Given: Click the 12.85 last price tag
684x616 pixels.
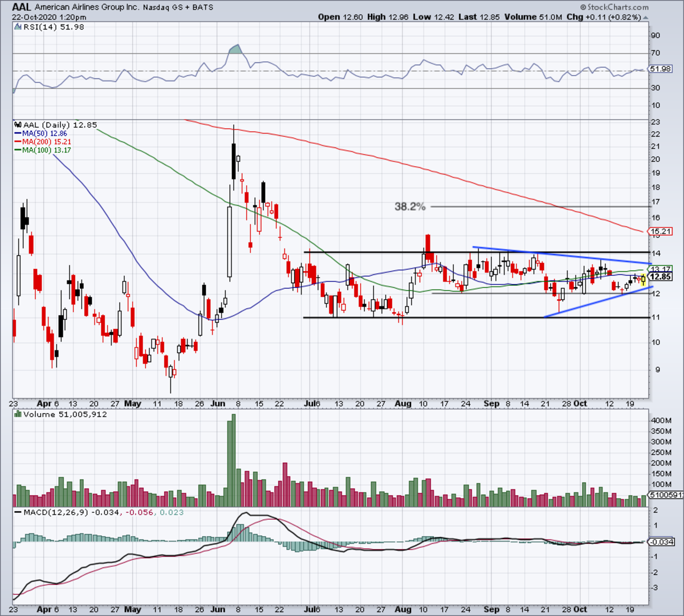Looking at the screenshot, I should (x=660, y=277).
